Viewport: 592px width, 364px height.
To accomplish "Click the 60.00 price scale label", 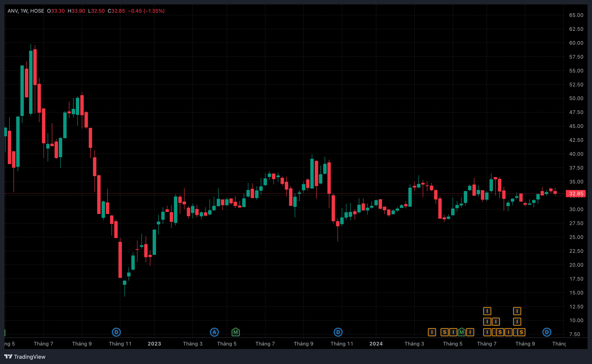I will (576, 43).
